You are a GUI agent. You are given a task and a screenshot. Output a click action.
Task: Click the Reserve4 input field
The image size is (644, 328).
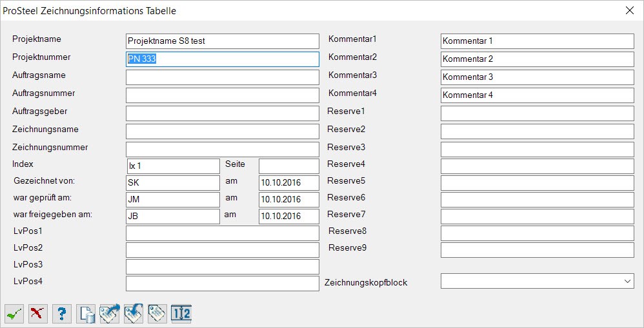538,166
